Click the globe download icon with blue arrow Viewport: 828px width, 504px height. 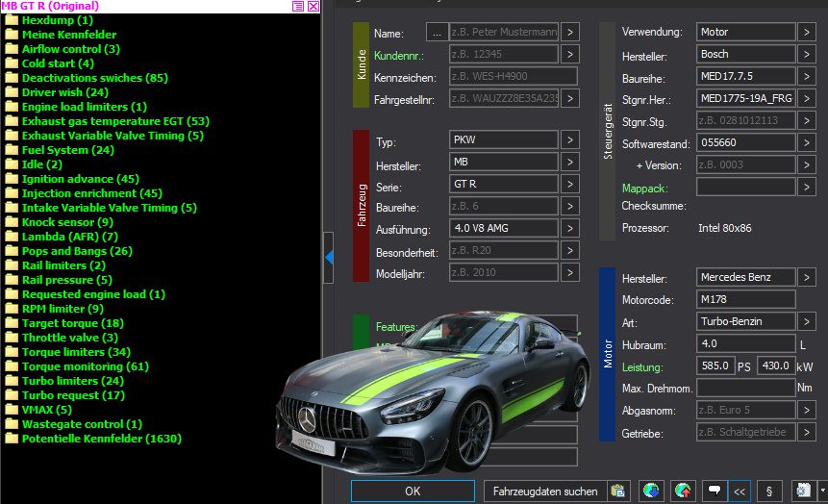pos(650,491)
